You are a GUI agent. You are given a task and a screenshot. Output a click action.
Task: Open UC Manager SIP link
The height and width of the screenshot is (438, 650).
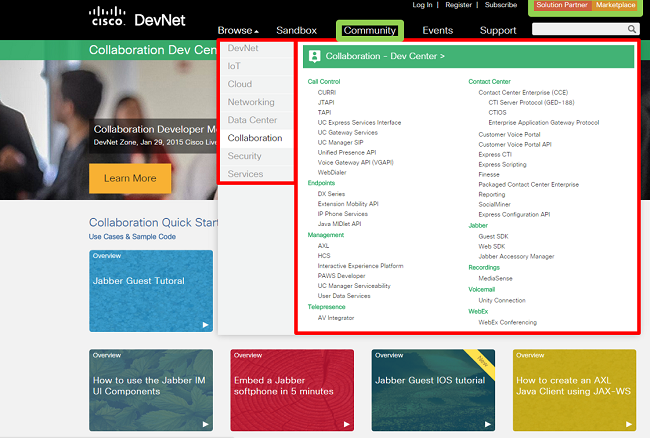[x=340, y=143]
